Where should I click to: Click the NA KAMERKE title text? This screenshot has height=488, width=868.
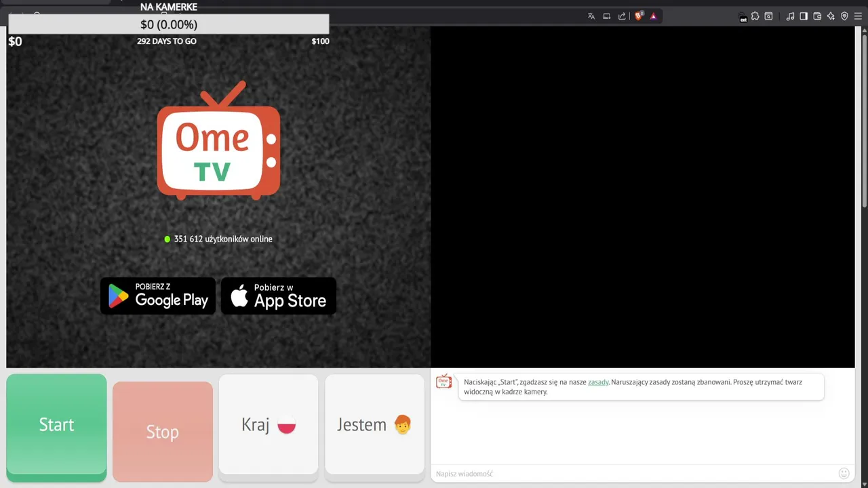[169, 7]
